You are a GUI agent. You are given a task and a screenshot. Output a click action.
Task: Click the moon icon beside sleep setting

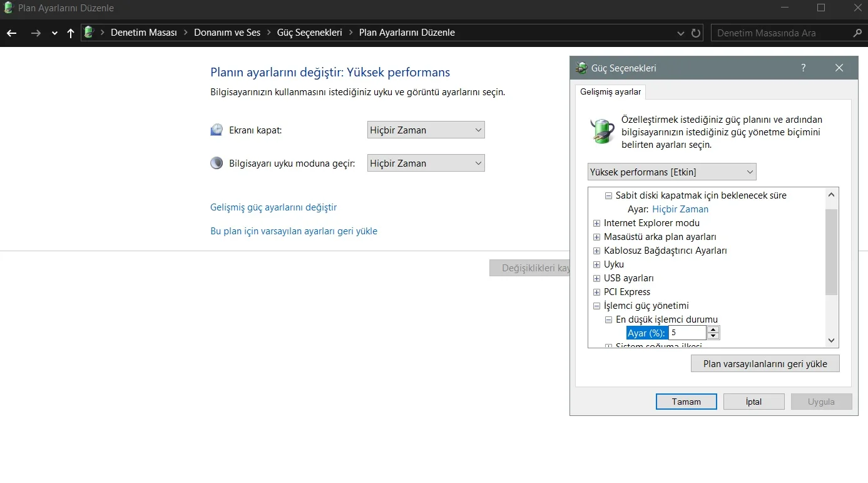pos(217,163)
